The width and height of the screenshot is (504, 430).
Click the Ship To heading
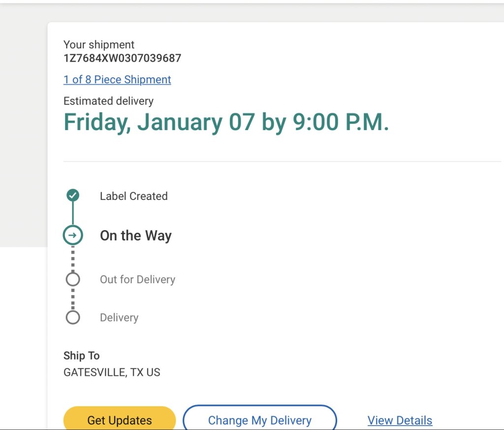pyautogui.click(x=82, y=356)
